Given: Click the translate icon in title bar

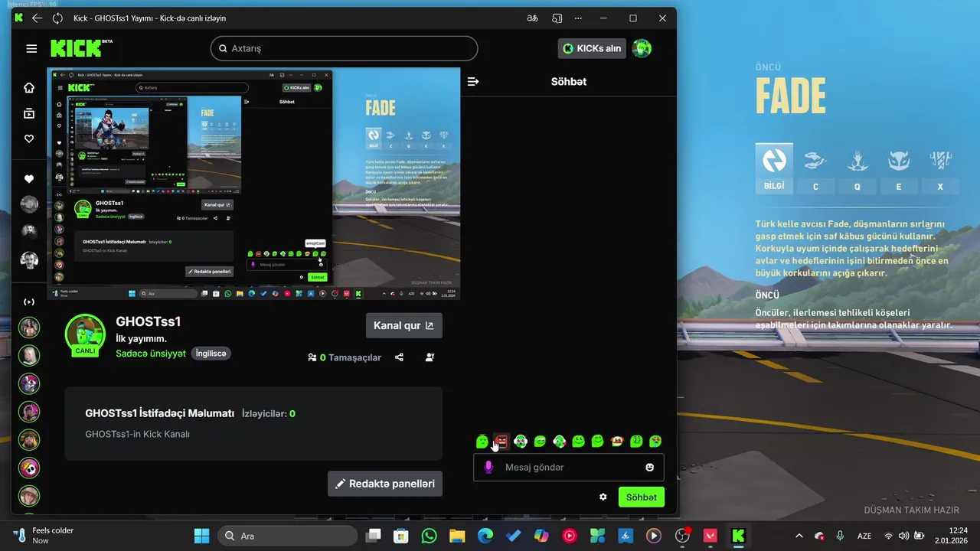Looking at the screenshot, I should (532, 18).
